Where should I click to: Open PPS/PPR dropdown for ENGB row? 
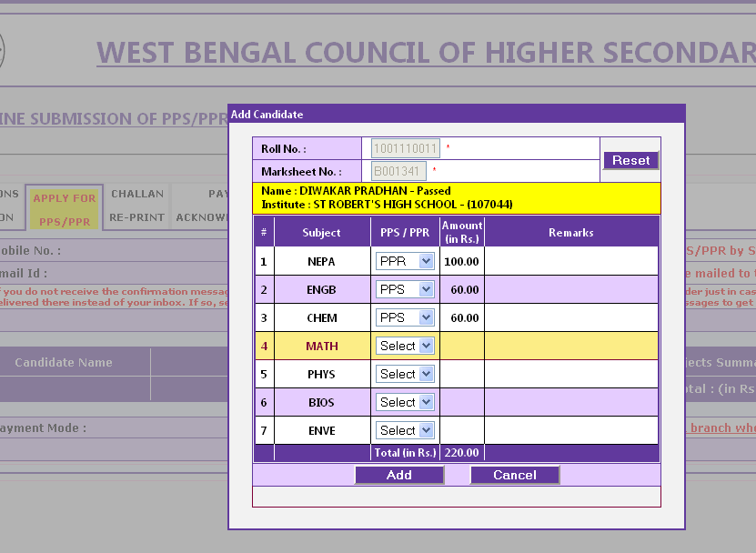tap(405, 289)
